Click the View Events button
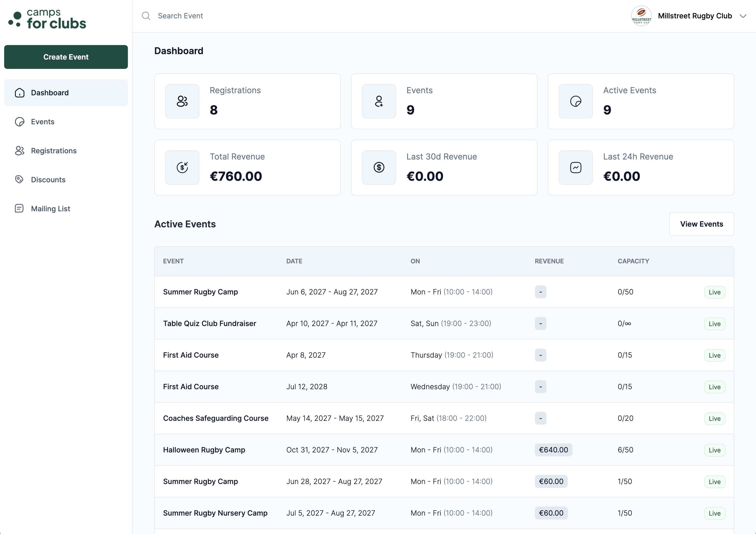The height and width of the screenshot is (534, 756). point(701,224)
